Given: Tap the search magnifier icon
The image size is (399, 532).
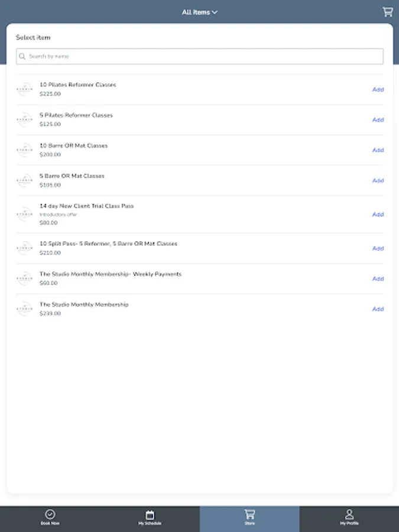Looking at the screenshot, I should [22, 56].
